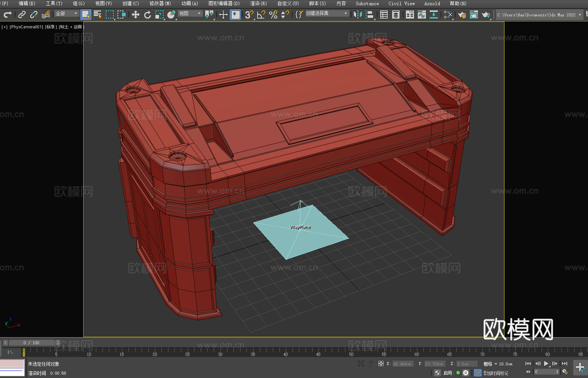
Task: Click the Align tool icon
Action: tap(370, 14)
